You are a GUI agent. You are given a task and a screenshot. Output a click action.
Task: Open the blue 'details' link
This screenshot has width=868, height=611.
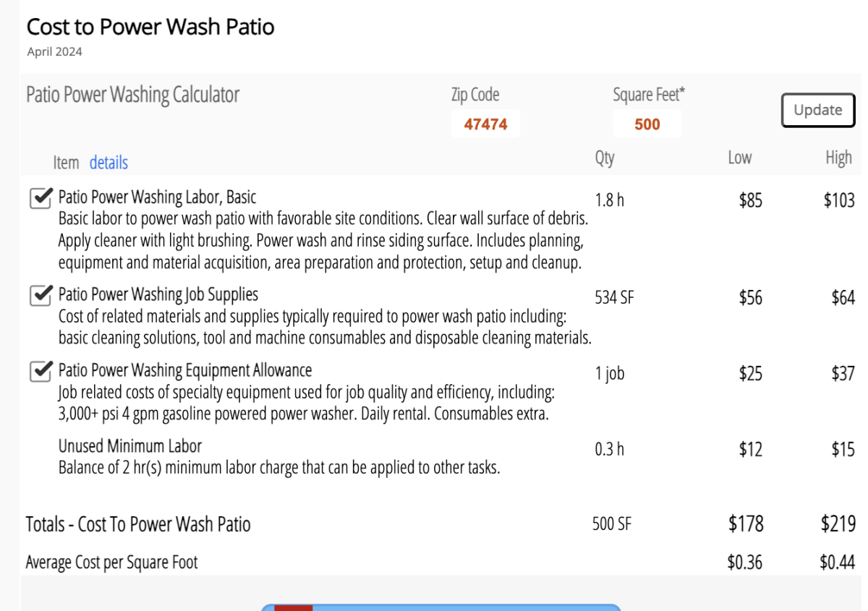[109, 163]
